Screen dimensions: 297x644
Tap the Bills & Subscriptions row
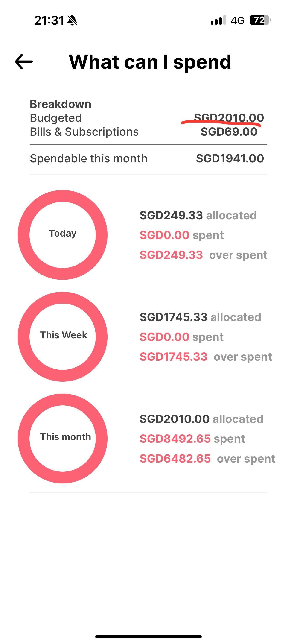click(84, 132)
